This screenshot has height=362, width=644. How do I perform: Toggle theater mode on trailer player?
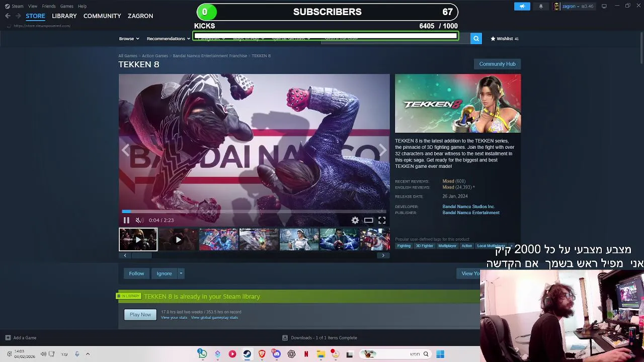(369, 220)
